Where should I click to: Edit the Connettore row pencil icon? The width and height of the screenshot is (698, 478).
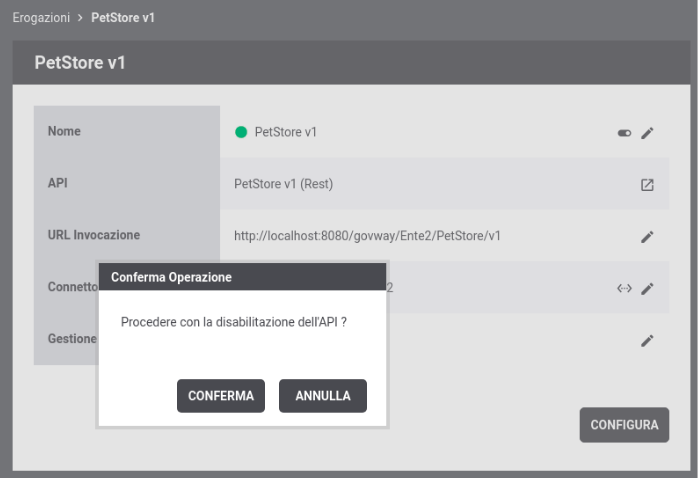coord(647,288)
